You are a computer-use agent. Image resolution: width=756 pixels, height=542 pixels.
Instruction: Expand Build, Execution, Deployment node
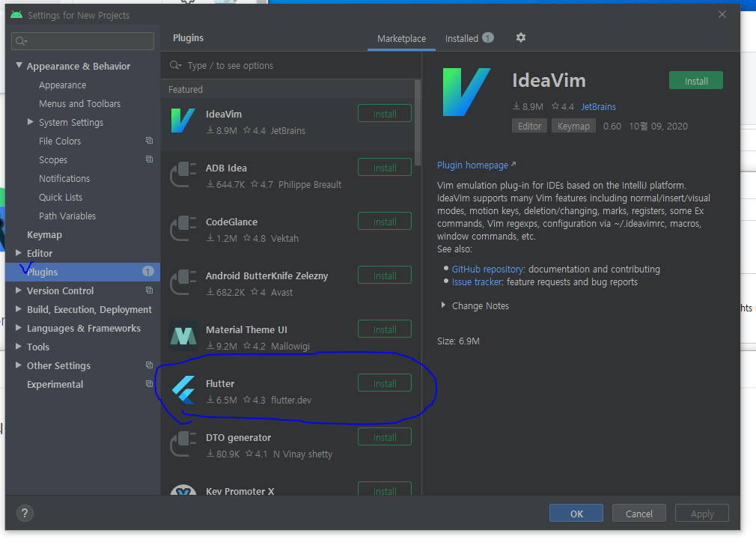click(x=18, y=309)
